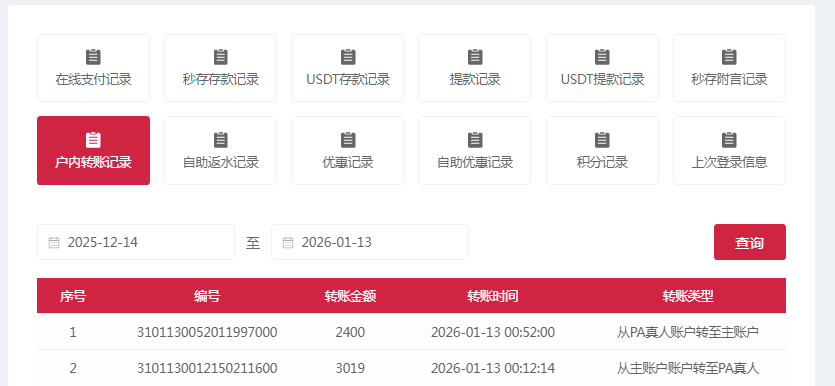Click the 序号 column header

pyautogui.click(x=73, y=296)
